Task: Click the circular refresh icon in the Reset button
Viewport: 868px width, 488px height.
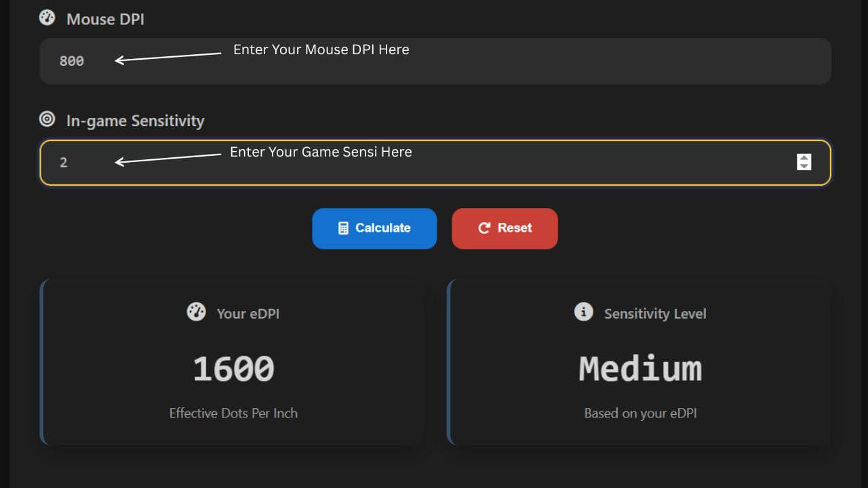Action: [x=483, y=228]
